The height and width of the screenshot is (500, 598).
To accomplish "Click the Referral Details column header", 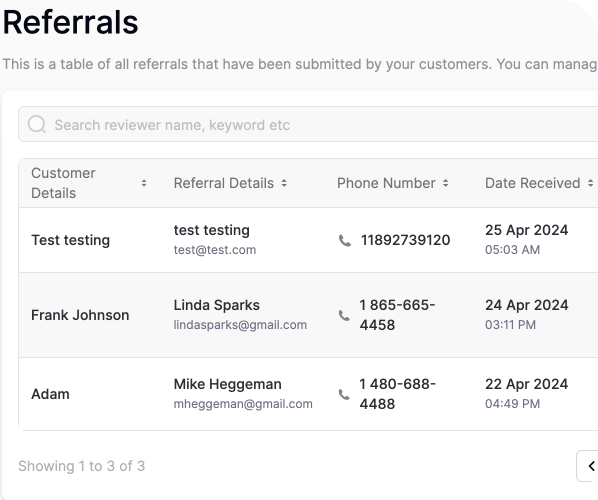I will click(224, 183).
